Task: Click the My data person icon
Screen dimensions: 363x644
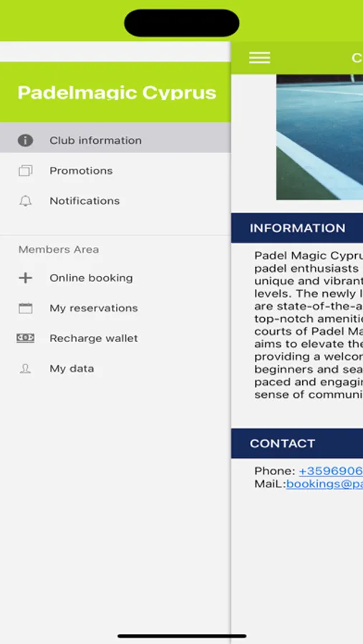Action: tap(25, 369)
